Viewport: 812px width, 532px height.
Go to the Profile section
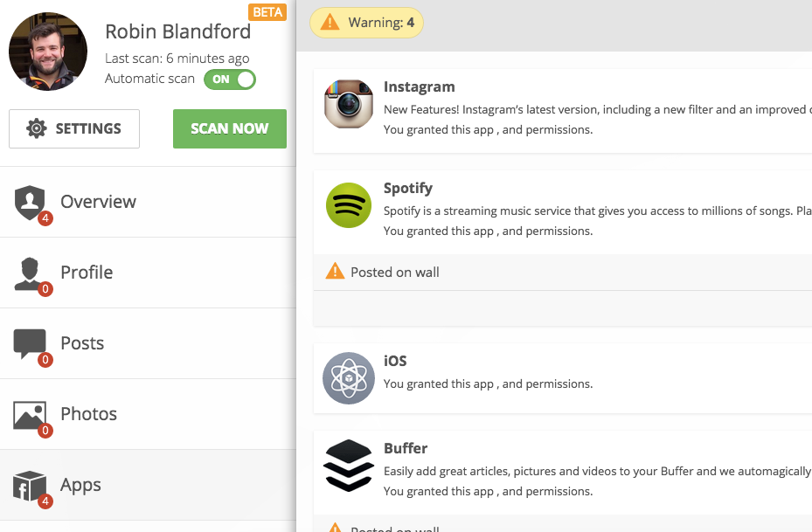point(87,273)
